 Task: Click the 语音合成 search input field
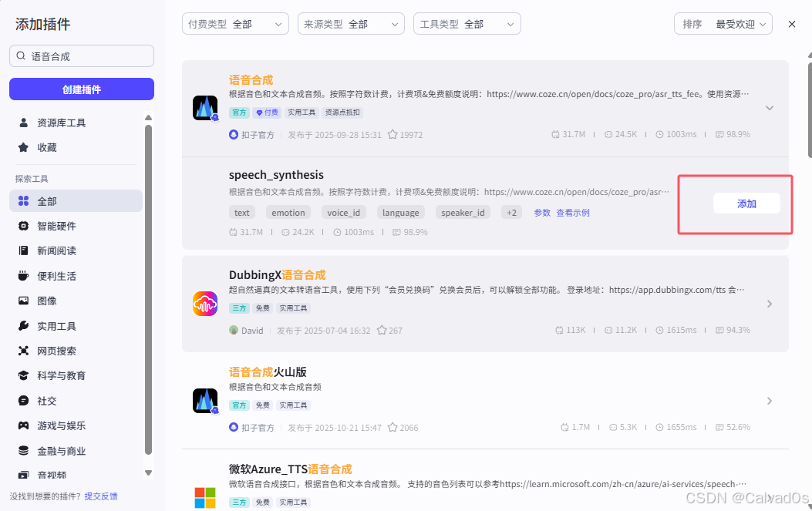coord(81,56)
